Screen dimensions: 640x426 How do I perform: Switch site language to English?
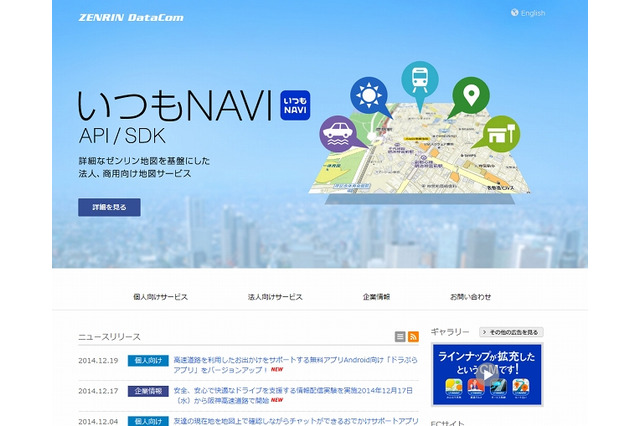click(x=533, y=13)
